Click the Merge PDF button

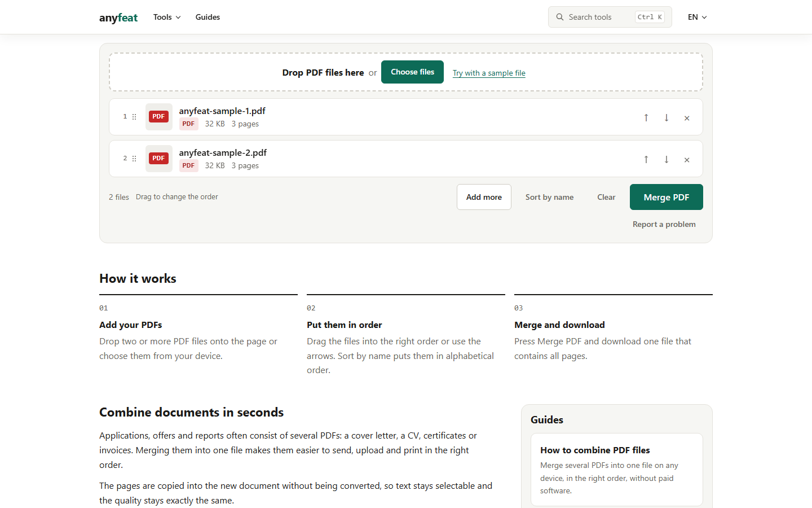pyautogui.click(x=667, y=197)
